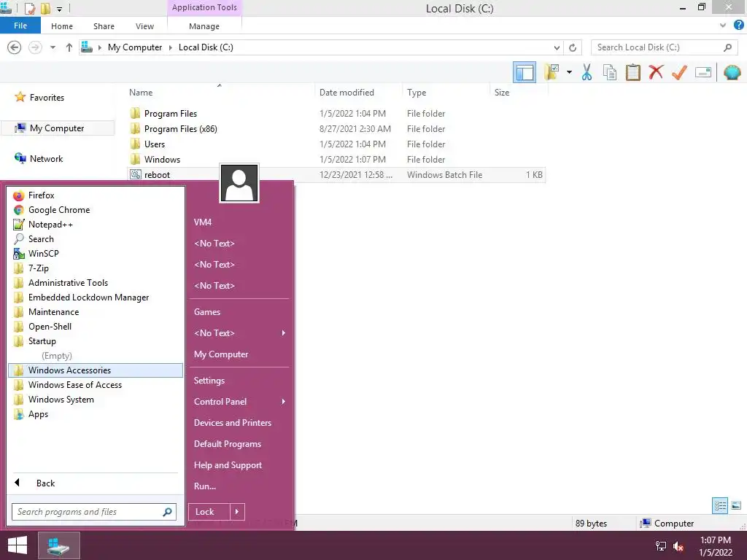
Task: Click the Paste clipboard icon in toolbar
Action: (632, 72)
